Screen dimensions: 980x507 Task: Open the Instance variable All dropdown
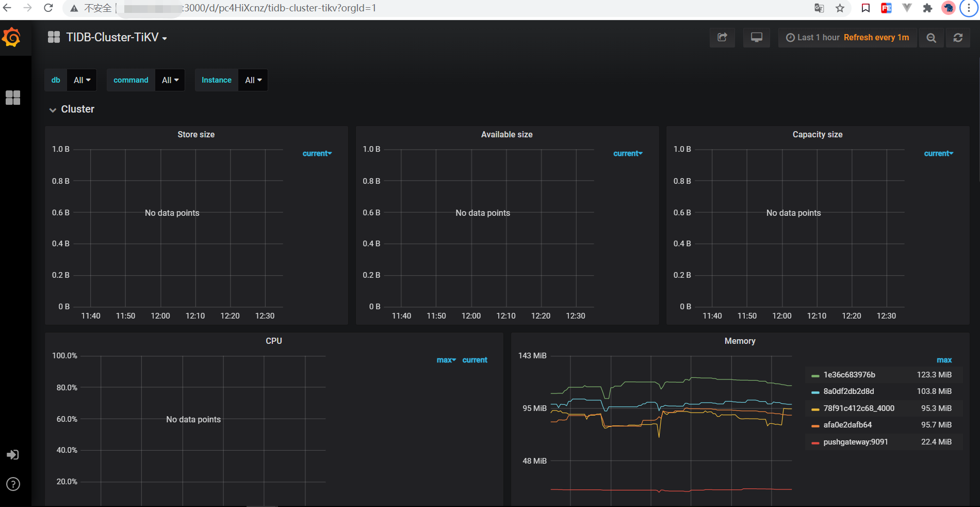253,80
